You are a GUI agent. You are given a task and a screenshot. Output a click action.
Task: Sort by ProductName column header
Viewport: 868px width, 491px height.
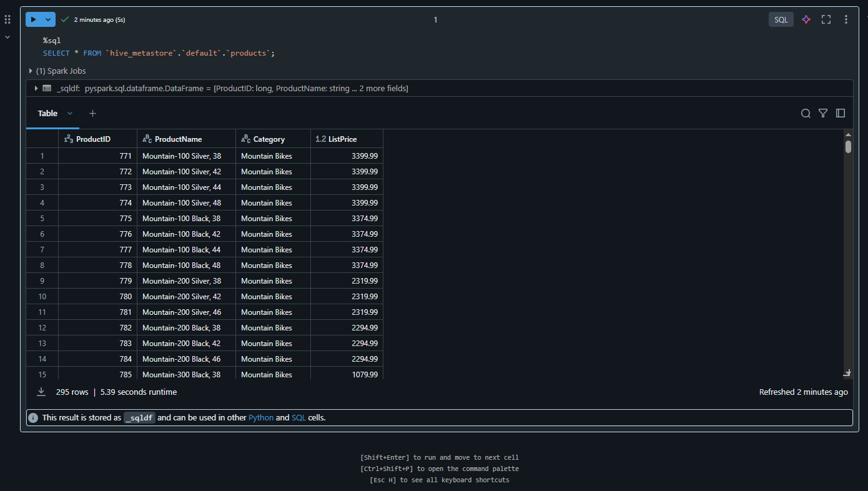click(186, 139)
